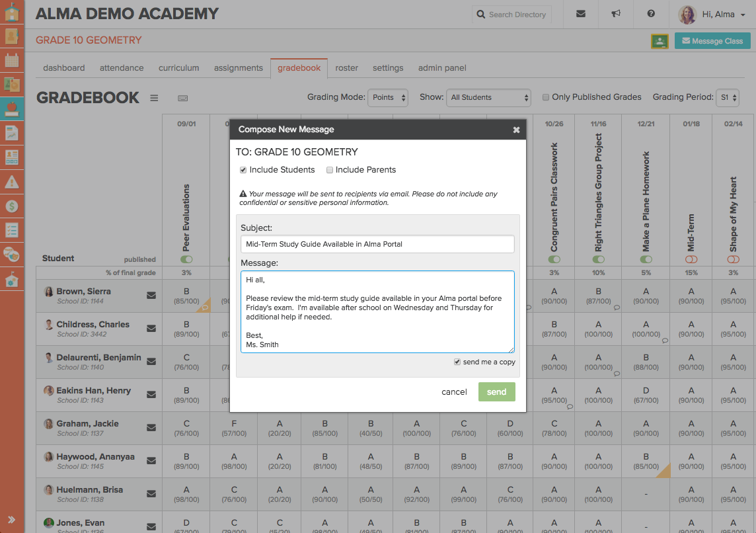Open the Grading Mode Points dropdown

click(x=387, y=97)
